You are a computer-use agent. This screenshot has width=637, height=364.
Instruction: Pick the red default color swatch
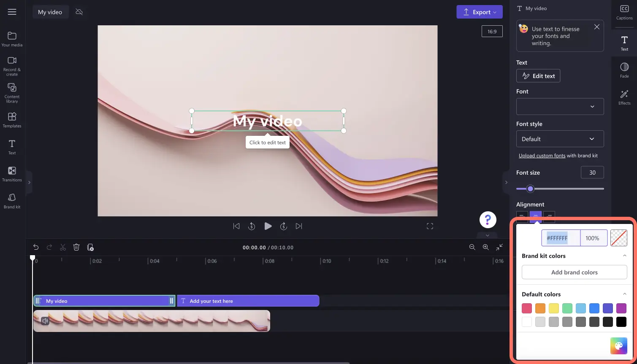tap(527, 308)
